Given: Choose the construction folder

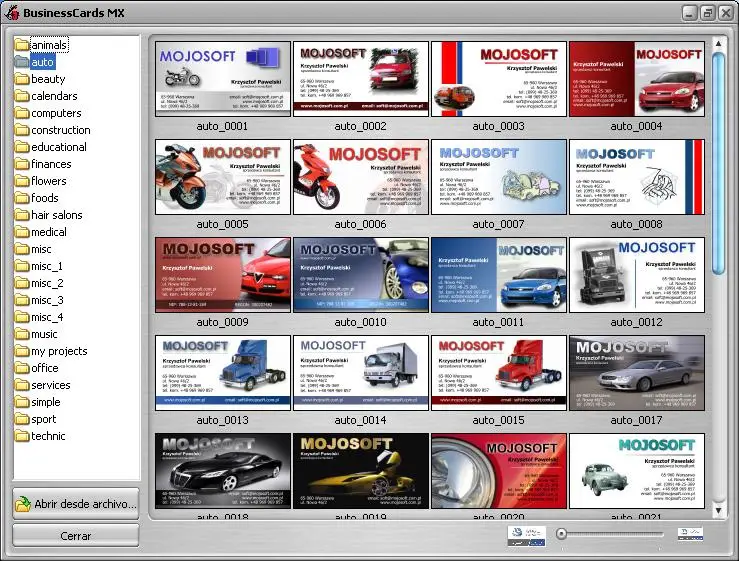Looking at the screenshot, I should pos(52,130).
